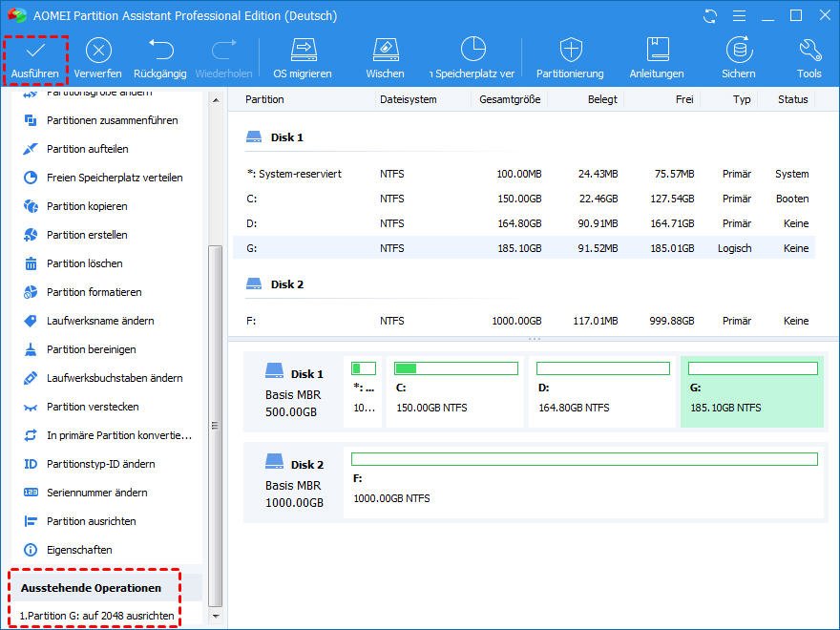
Task: Select the G: partition row in list
Action: point(524,248)
